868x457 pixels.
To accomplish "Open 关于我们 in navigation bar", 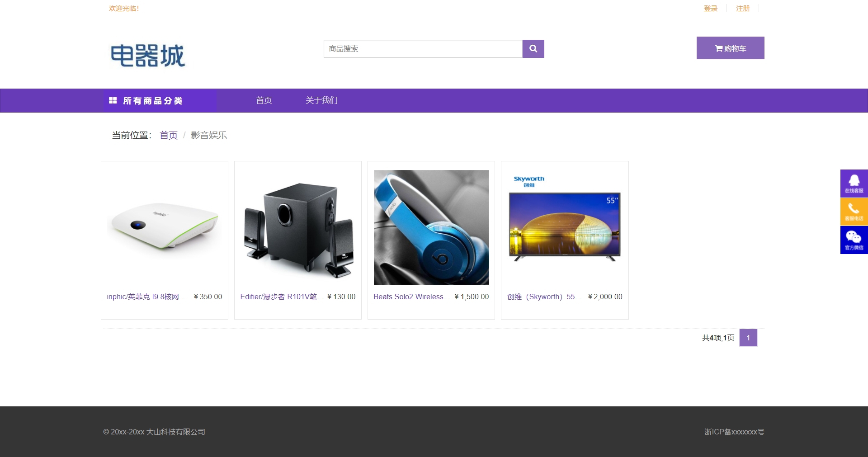I will [321, 100].
